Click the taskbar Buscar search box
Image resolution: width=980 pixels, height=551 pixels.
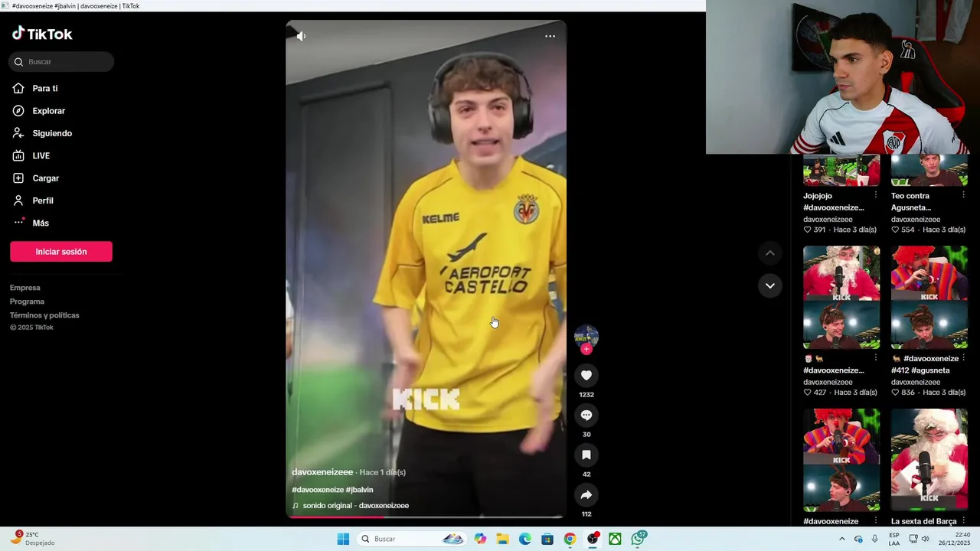tap(413, 539)
